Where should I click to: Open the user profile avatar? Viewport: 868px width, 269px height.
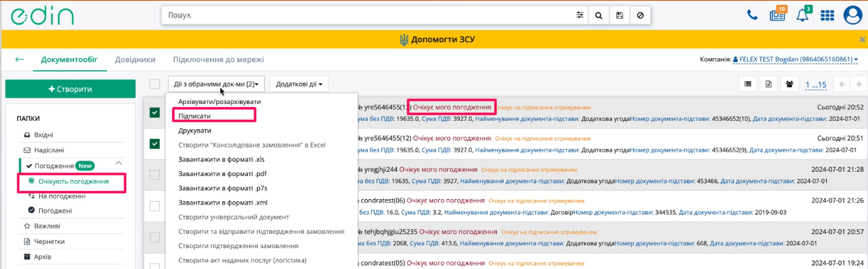(x=853, y=15)
